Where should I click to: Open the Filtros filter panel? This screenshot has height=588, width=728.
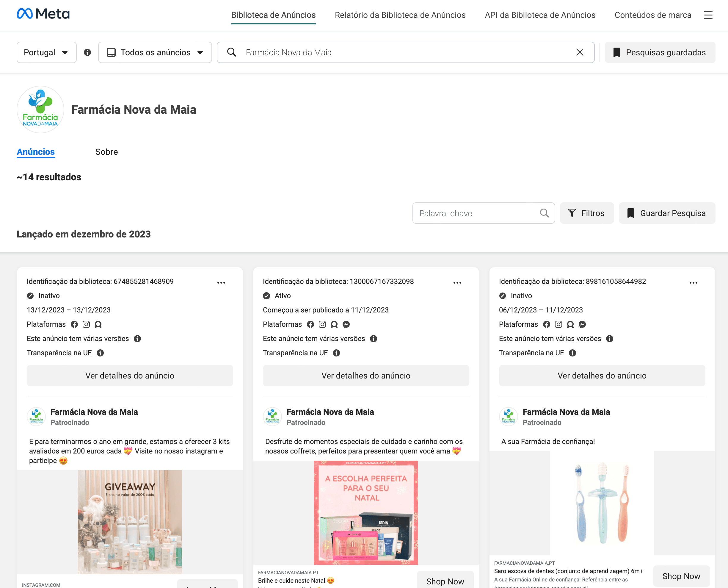[586, 213]
